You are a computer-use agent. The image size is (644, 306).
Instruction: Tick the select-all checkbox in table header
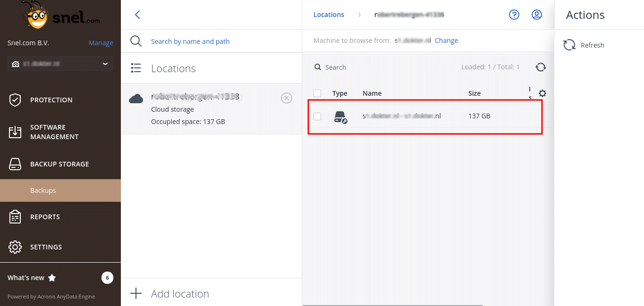[317, 93]
